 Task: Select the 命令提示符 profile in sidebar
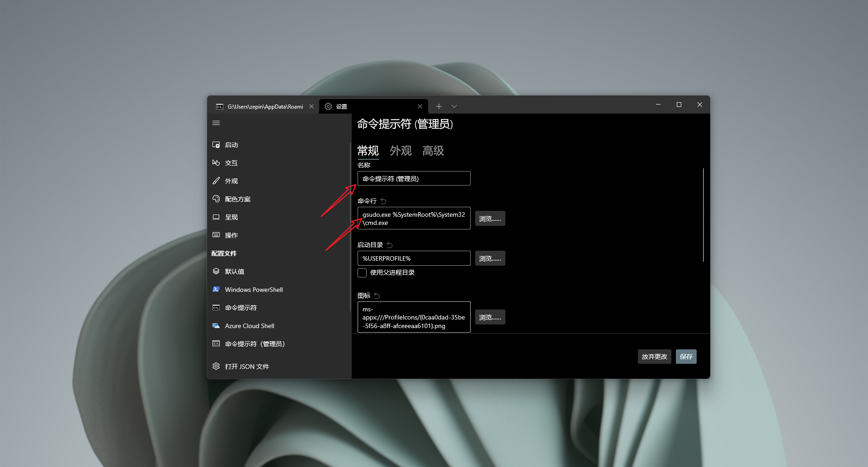click(x=240, y=308)
